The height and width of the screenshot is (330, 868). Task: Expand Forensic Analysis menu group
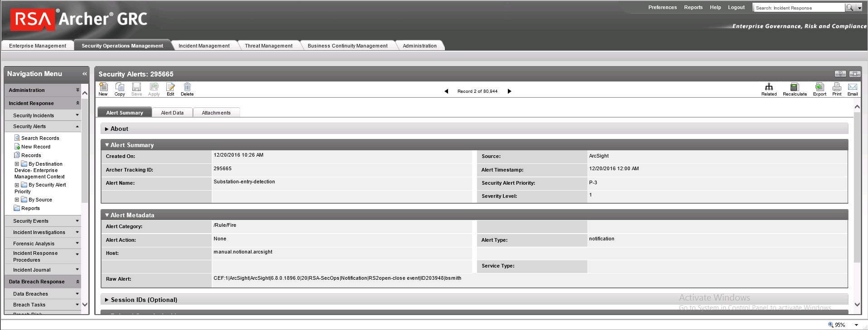[x=77, y=243]
